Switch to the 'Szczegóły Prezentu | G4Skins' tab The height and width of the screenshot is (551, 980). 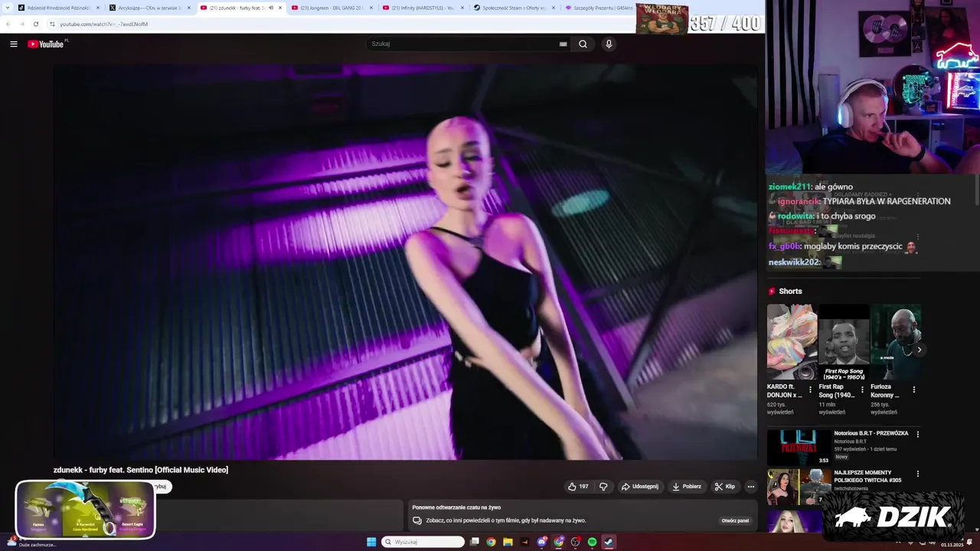tap(599, 8)
